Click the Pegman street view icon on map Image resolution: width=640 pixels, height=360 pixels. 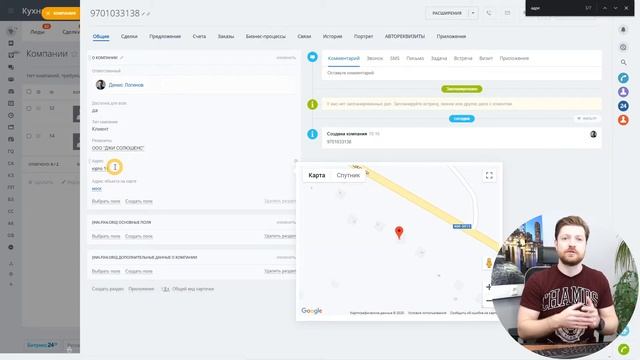tap(489, 263)
